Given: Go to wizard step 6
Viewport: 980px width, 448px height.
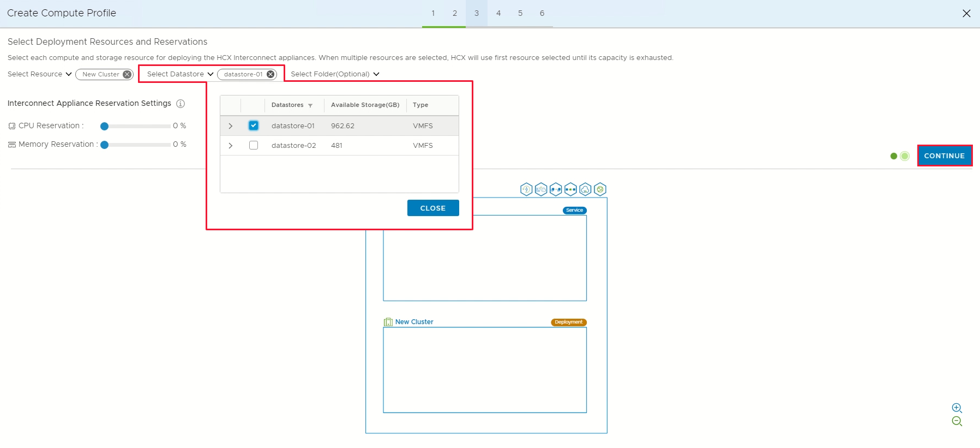Looking at the screenshot, I should (542, 13).
